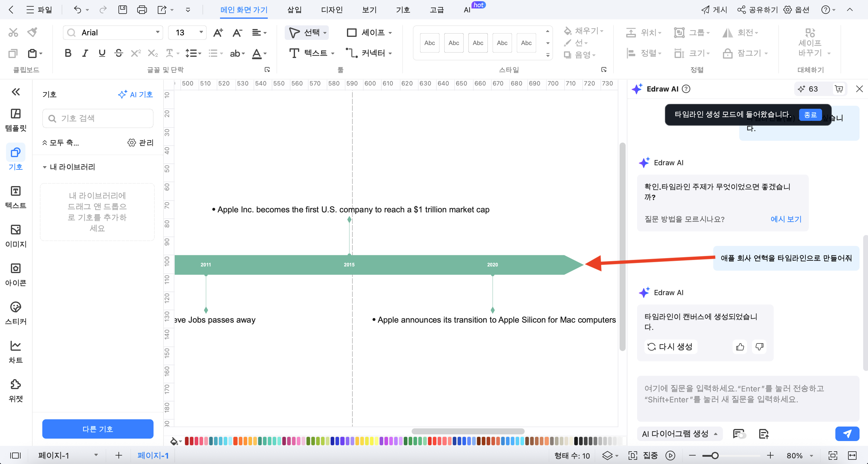Click the thumbs up on the AI response

740,346
